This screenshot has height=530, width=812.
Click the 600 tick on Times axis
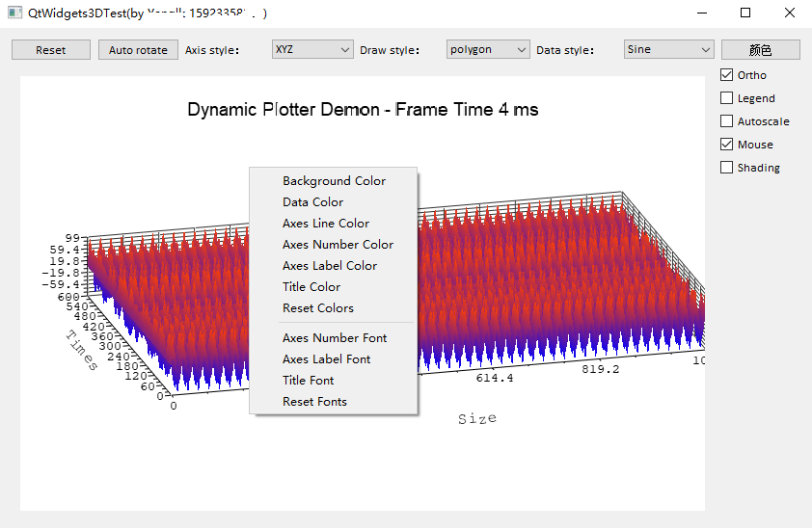(68, 297)
